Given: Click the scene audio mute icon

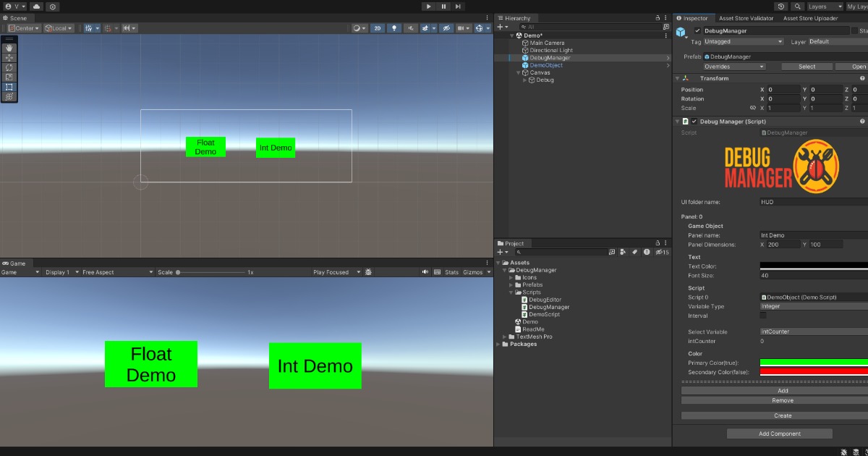Looking at the screenshot, I should click(x=411, y=28).
